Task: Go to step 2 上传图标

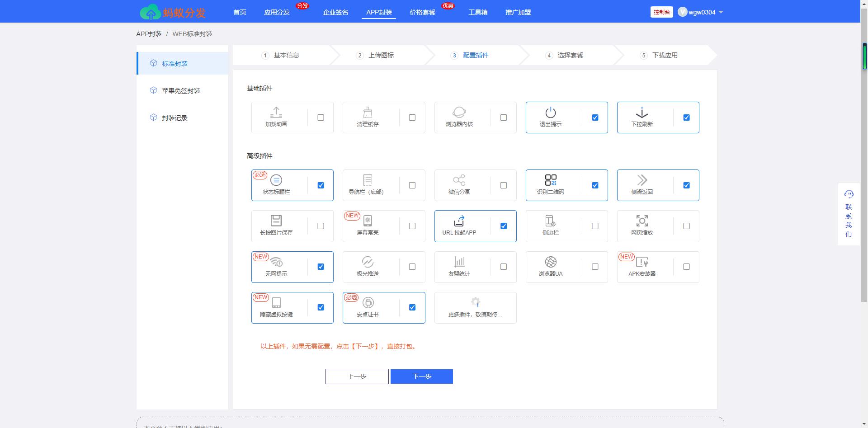Action: pyautogui.click(x=375, y=55)
